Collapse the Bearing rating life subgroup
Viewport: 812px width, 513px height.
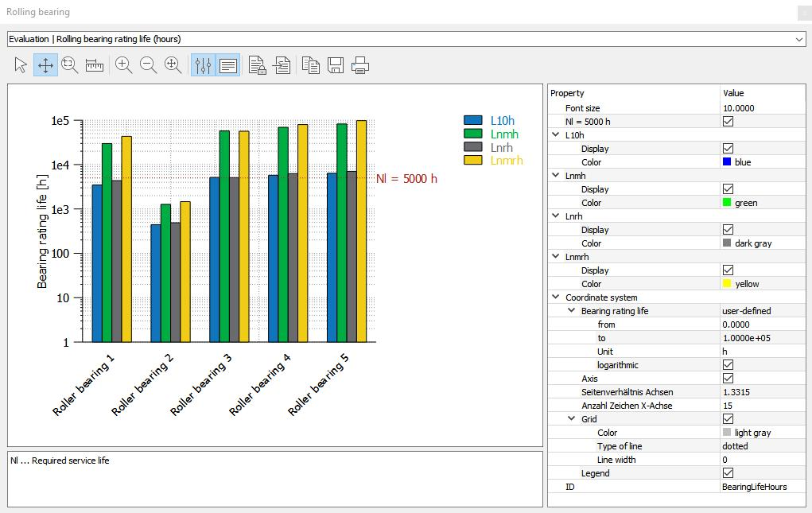point(572,311)
